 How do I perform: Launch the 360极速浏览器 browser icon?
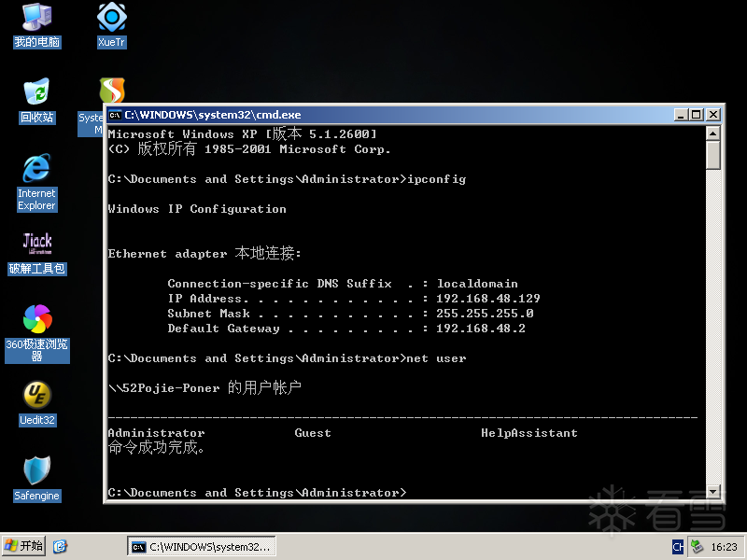click(37, 334)
